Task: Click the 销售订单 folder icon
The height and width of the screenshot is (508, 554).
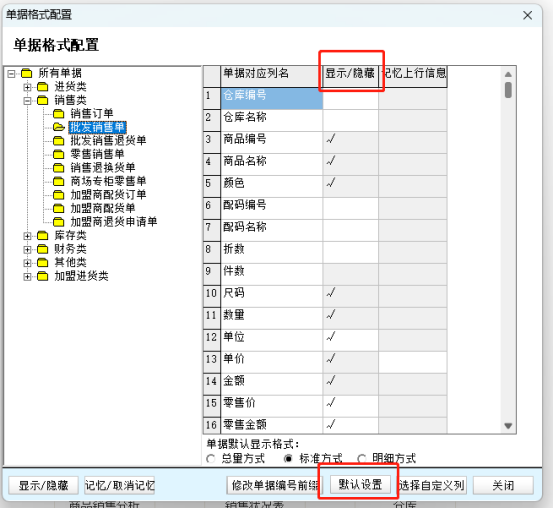Action: pyautogui.click(x=58, y=114)
